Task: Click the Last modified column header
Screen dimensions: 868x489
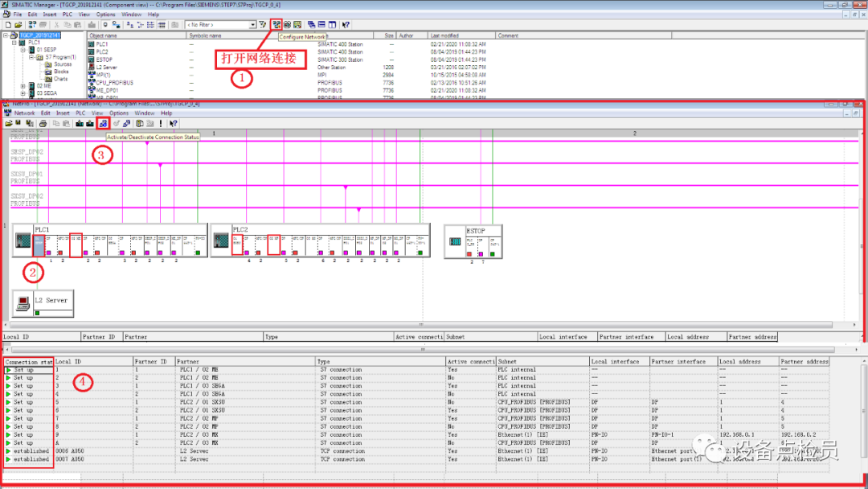Action: [461, 35]
